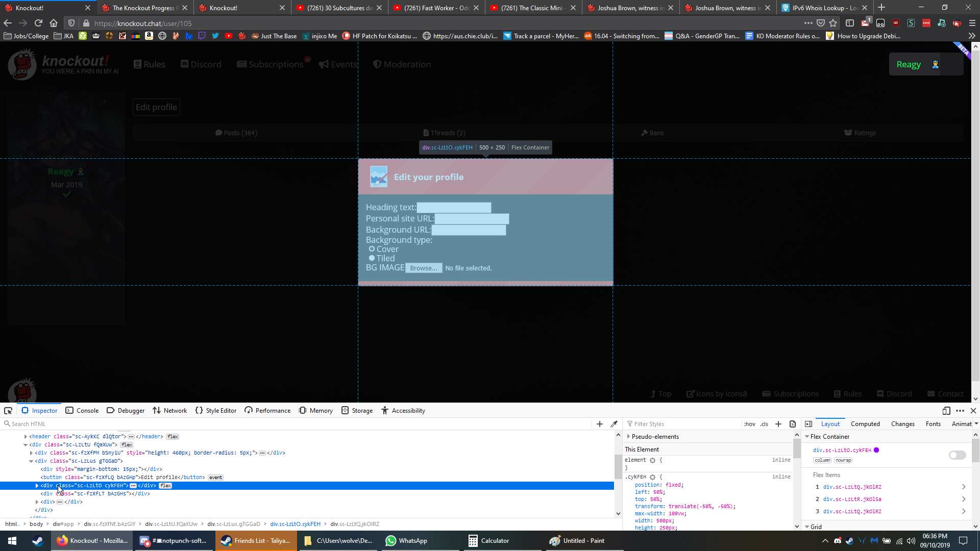980x551 pixels.
Task: Open the Subscriptions nav link
Action: coord(271,64)
